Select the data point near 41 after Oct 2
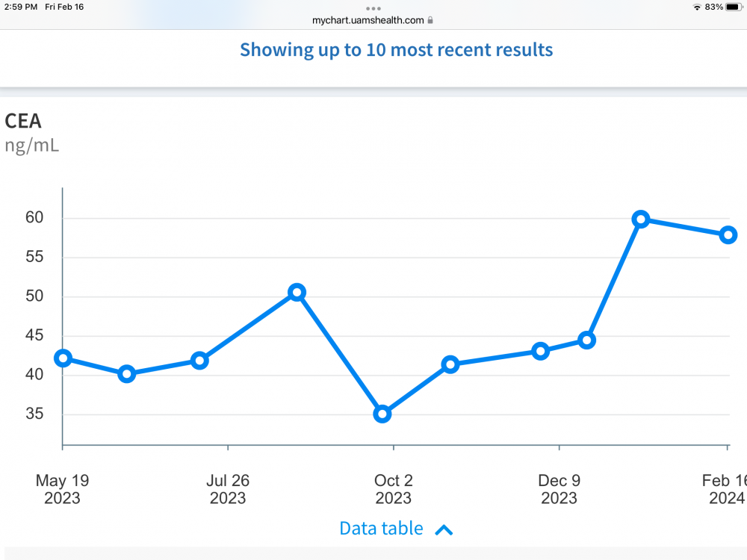The height and width of the screenshot is (560, 747). [x=450, y=365]
